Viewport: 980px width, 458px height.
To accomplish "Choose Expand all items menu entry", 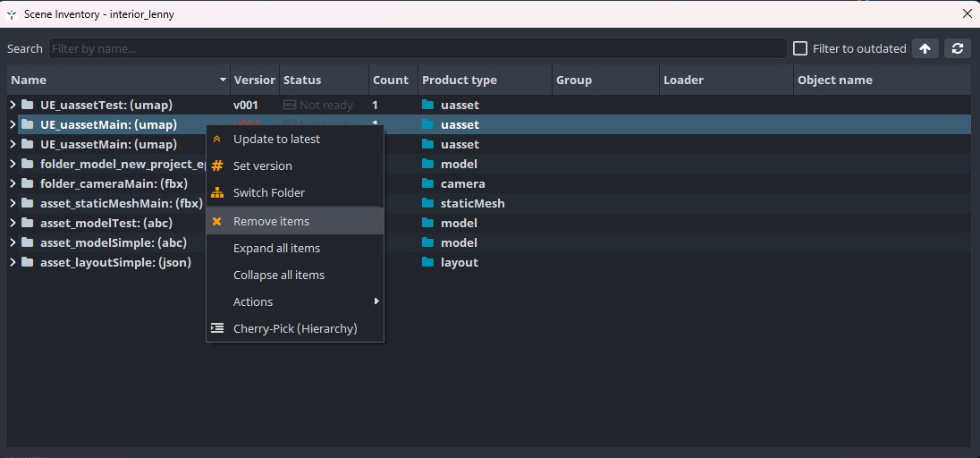I will 295,249.
